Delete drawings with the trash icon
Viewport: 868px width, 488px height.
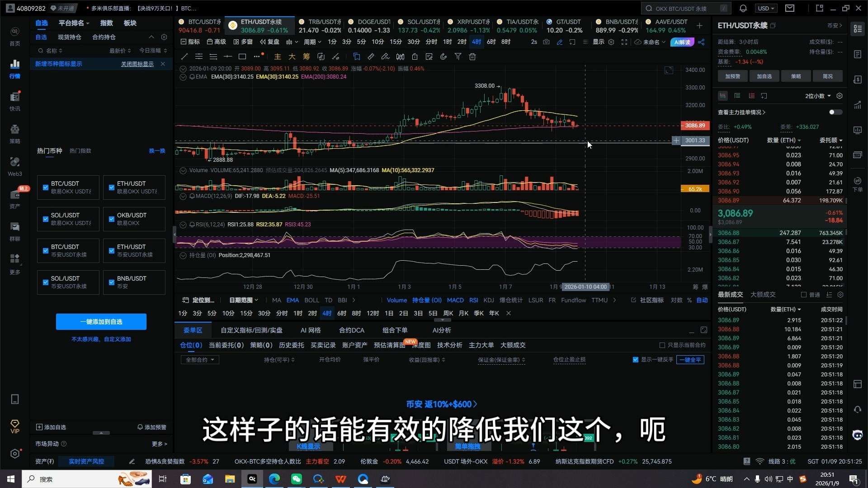472,56
